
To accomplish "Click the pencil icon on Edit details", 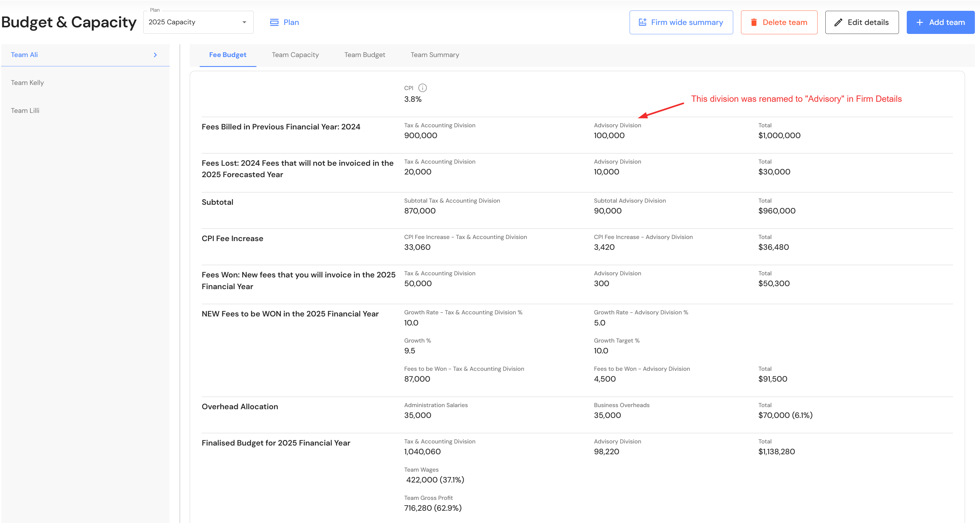I will click(x=838, y=23).
